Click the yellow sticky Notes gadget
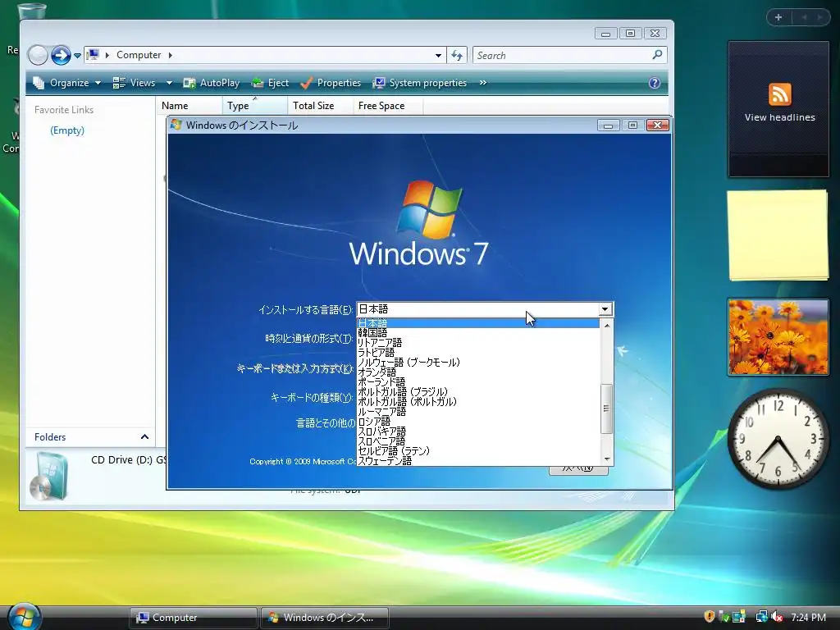The height and width of the screenshot is (630, 840). pyautogui.click(x=778, y=235)
